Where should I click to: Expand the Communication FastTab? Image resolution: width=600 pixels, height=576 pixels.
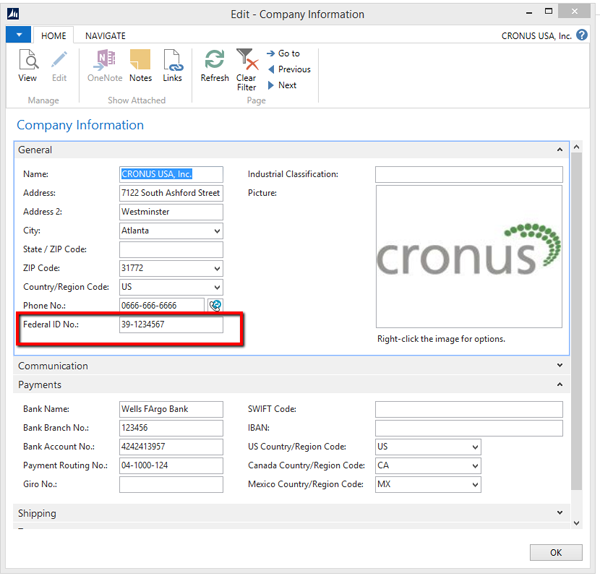(x=560, y=366)
